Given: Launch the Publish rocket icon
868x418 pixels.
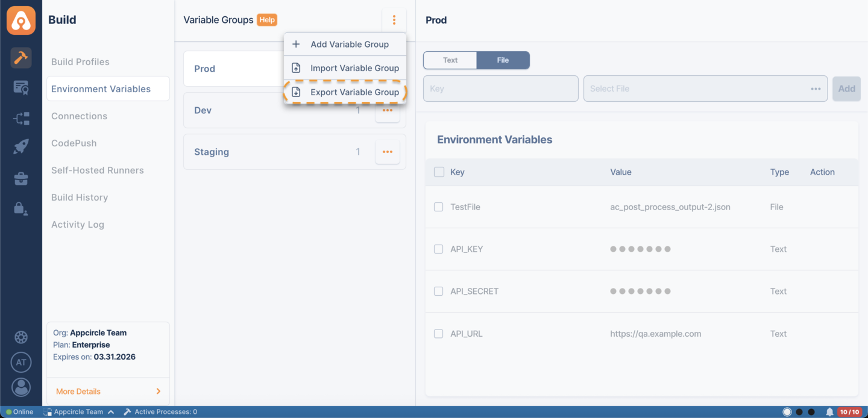Looking at the screenshot, I should point(21,146).
